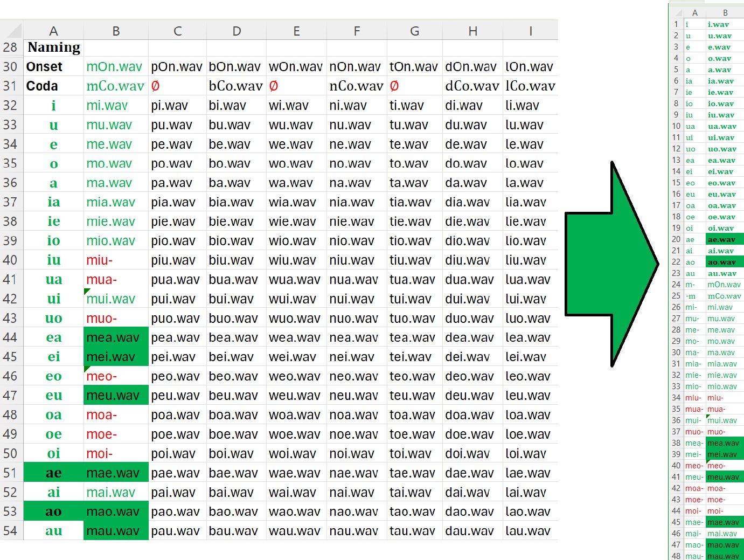The image size is (744, 560).
Task: Click the green highlighted ae cell in column A
Action: click(53, 473)
